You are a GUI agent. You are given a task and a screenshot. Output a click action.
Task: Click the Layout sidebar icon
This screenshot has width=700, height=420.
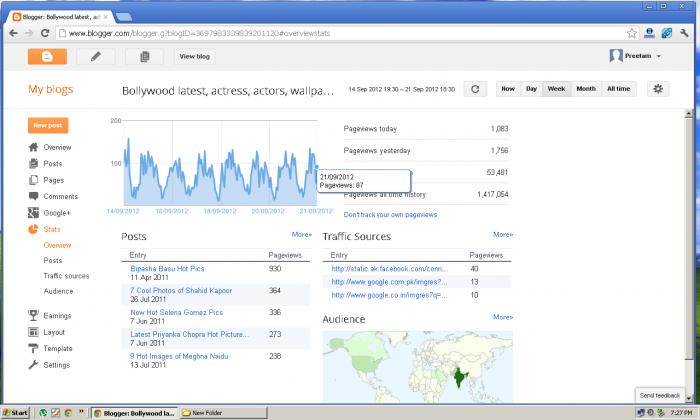33,332
